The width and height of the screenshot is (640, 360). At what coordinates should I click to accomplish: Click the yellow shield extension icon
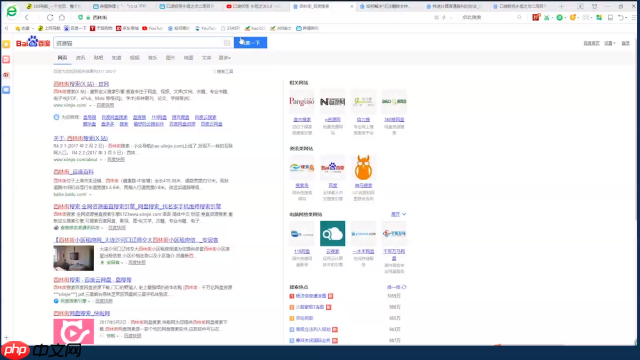point(573,17)
